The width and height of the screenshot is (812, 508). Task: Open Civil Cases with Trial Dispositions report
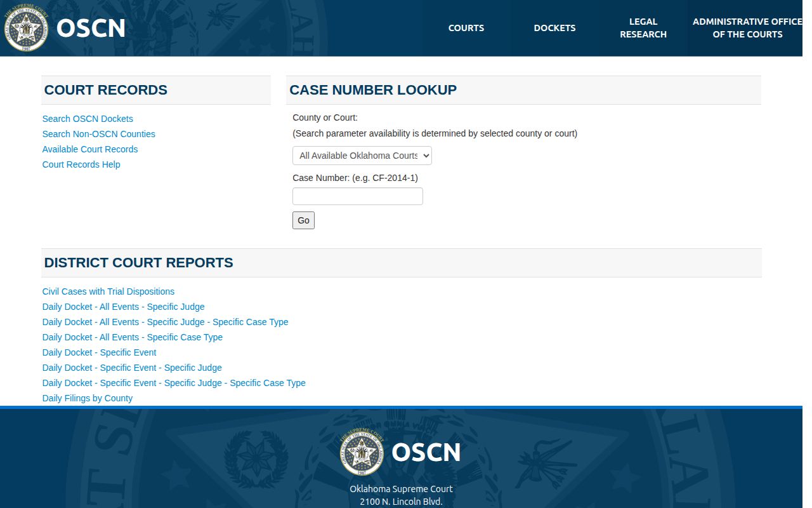(108, 291)
